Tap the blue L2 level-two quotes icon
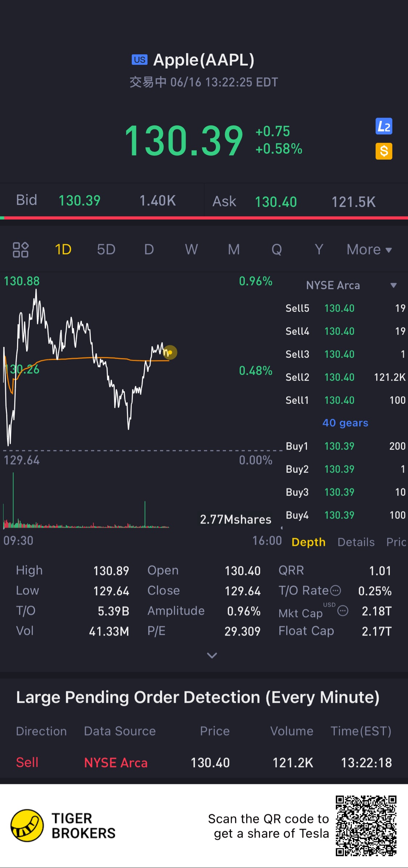This screenshot has width=408, height=868. 384,126
